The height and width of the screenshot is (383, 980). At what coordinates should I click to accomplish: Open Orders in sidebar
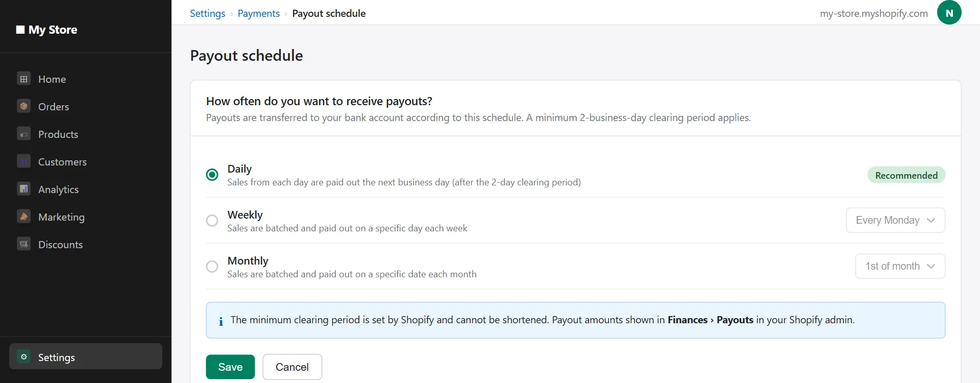tap(86, 107)
